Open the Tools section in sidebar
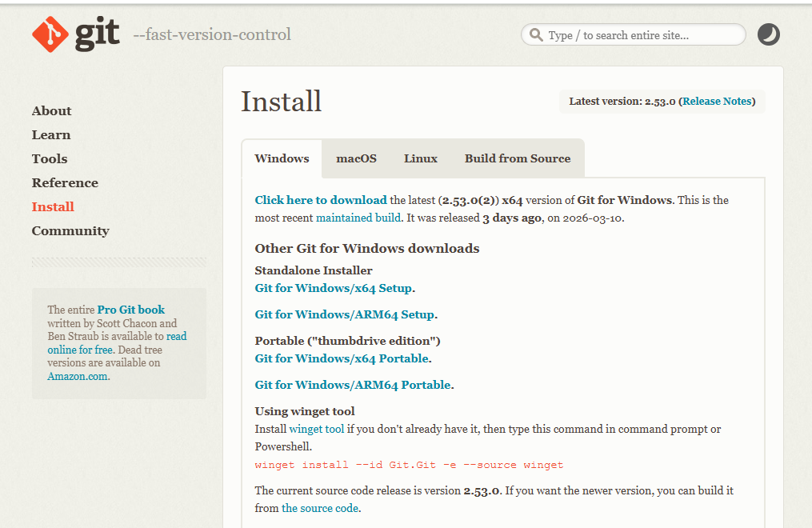The width and height of the screenshot is (812, 528). pyautogui.click(x=50, y=158)
